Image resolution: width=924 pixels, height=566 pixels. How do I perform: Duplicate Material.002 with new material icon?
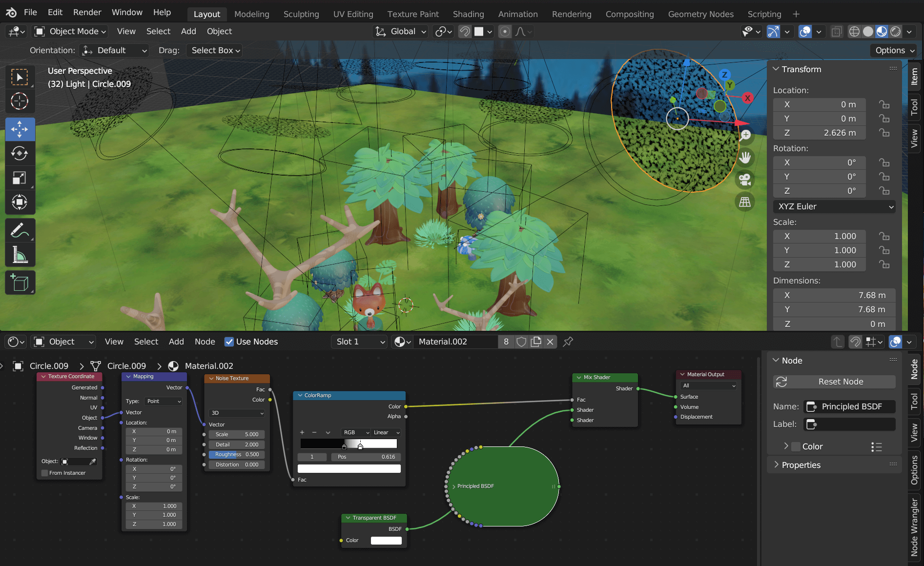(x=536, y=342)
